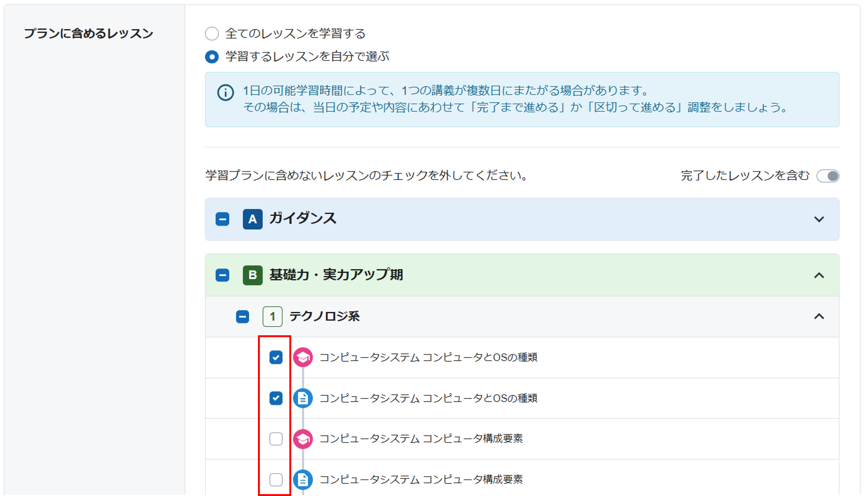
Task: Click the blue A badge for ガイダンス
Action: [252, 219]
